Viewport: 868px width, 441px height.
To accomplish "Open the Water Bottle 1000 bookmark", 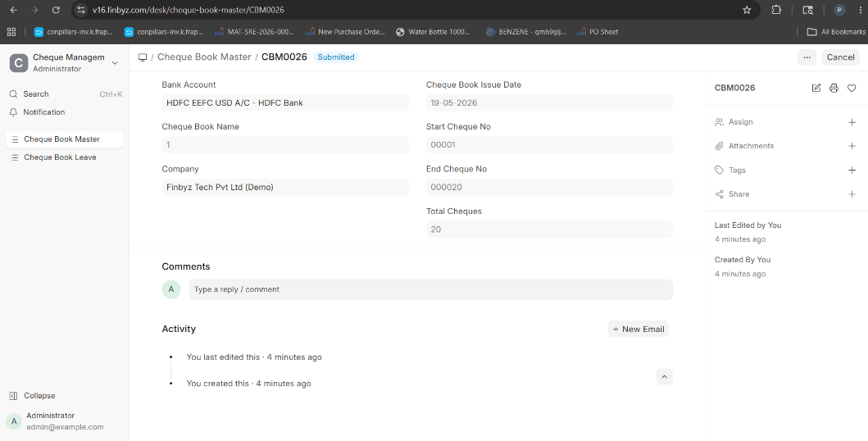I will pyautogui.click(x=434, y=32).
